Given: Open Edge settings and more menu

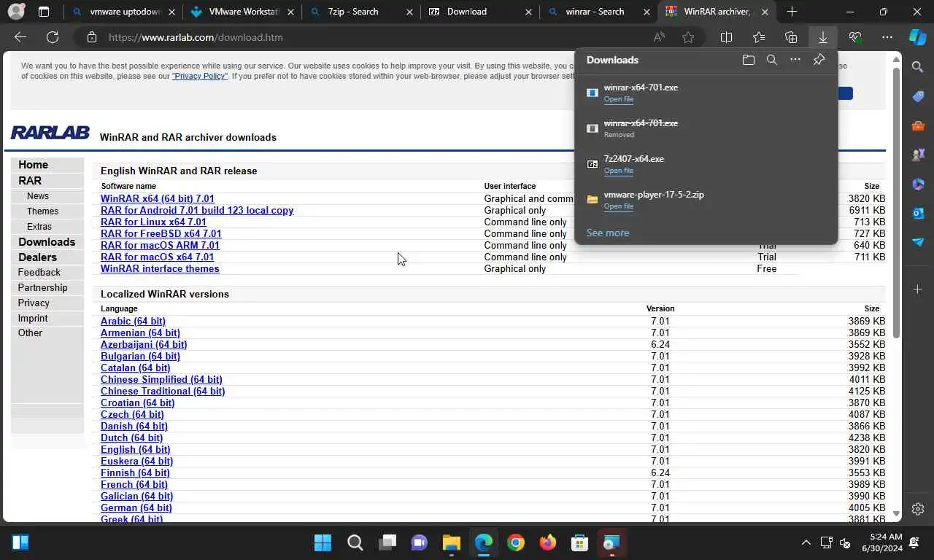Looking at the screenshot, I should point(887,37).
